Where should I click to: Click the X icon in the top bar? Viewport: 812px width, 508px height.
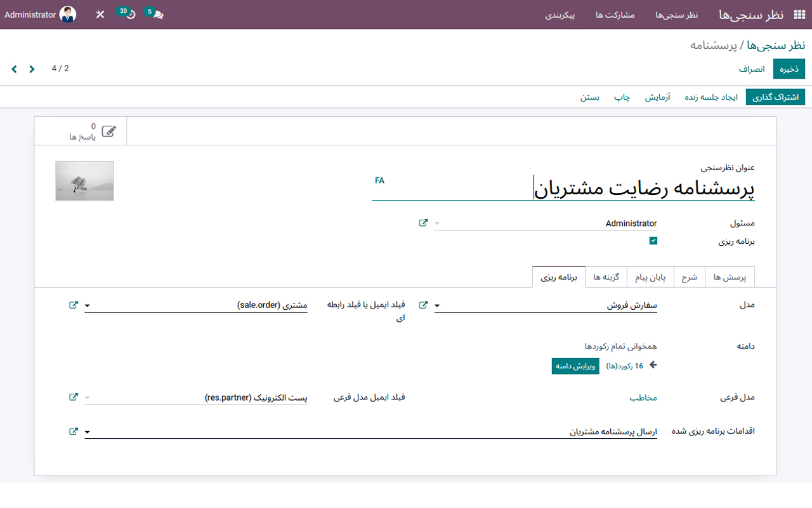[x=100, y=14]
